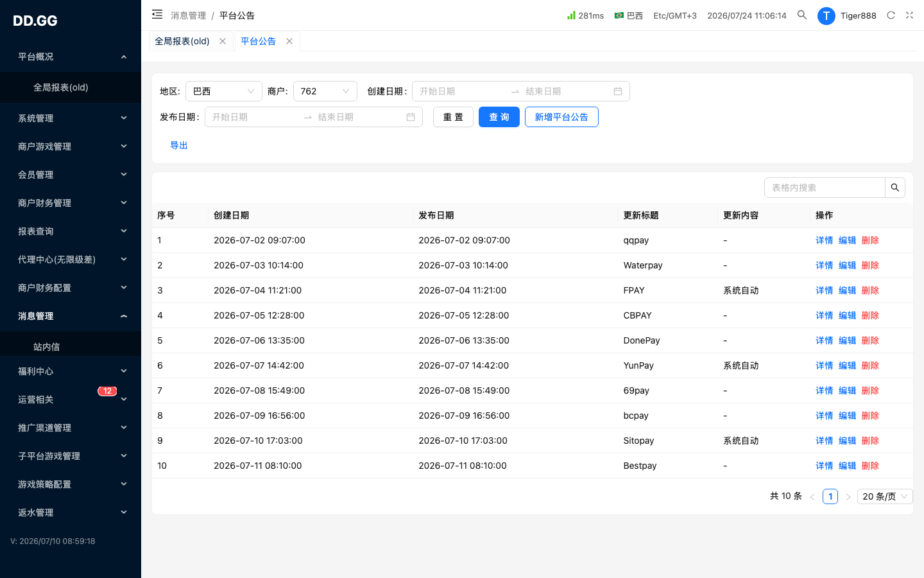
Task: Open 站内信 in the sidebar
Action: pyautogui.click(x=71, y=346)
